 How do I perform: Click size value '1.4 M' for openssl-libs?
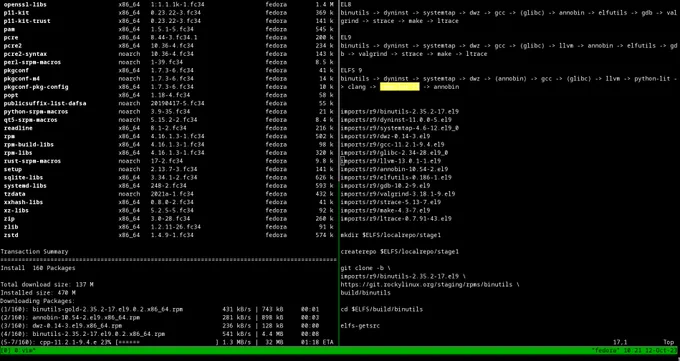tap(325, 4)
